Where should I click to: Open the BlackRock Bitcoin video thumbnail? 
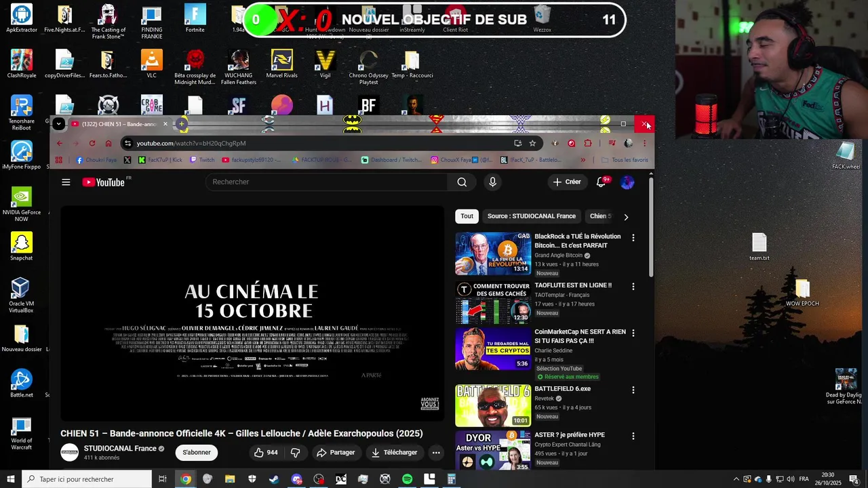pos(493,253)
